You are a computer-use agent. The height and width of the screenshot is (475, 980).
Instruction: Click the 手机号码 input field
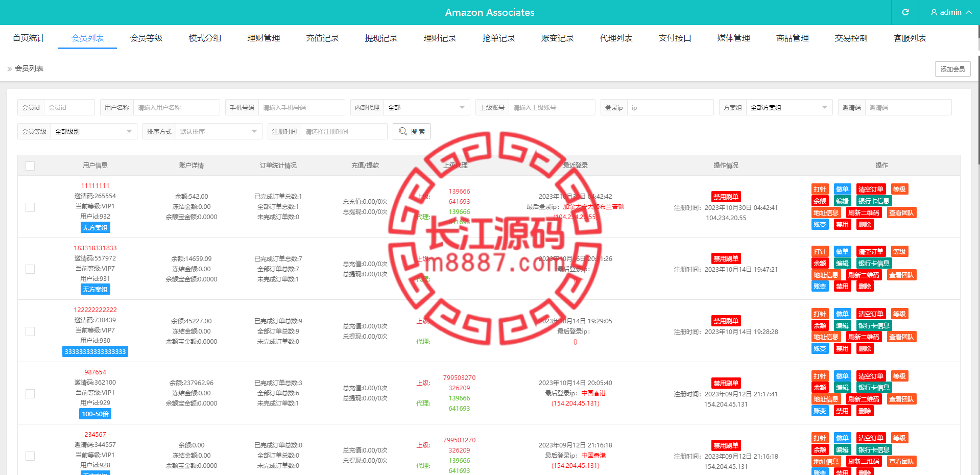pos(301,107)
